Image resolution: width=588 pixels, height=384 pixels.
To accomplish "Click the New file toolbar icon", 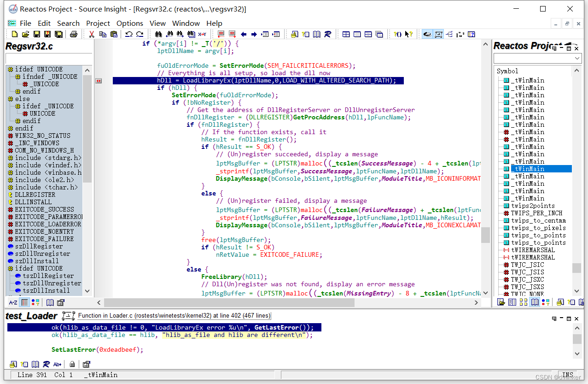I will pos(15,34).
